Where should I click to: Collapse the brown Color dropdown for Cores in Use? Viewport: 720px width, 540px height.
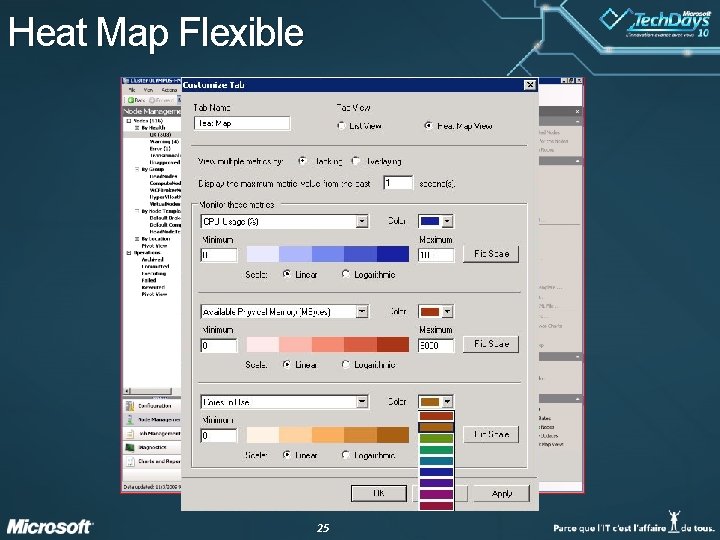pos(447,402)
